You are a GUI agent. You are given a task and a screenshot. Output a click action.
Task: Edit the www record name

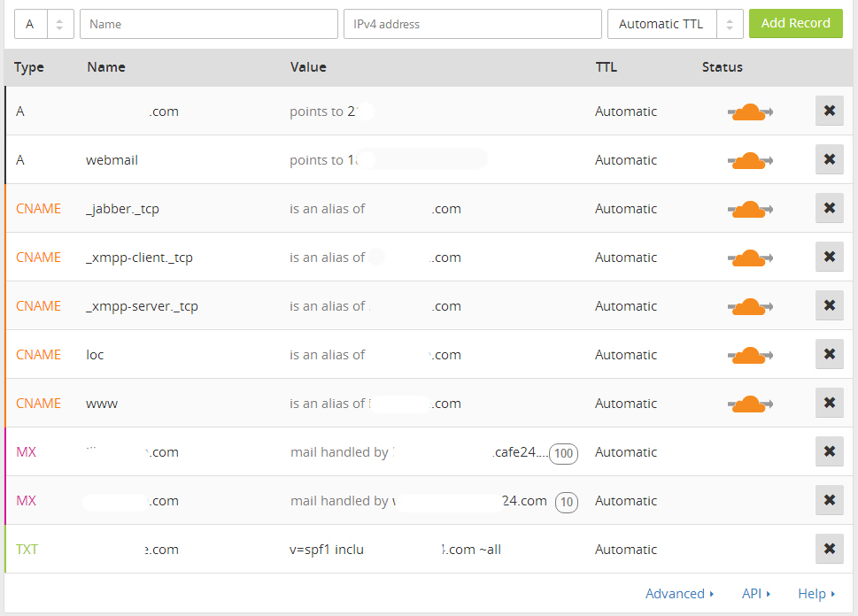[x=102, y=404]
